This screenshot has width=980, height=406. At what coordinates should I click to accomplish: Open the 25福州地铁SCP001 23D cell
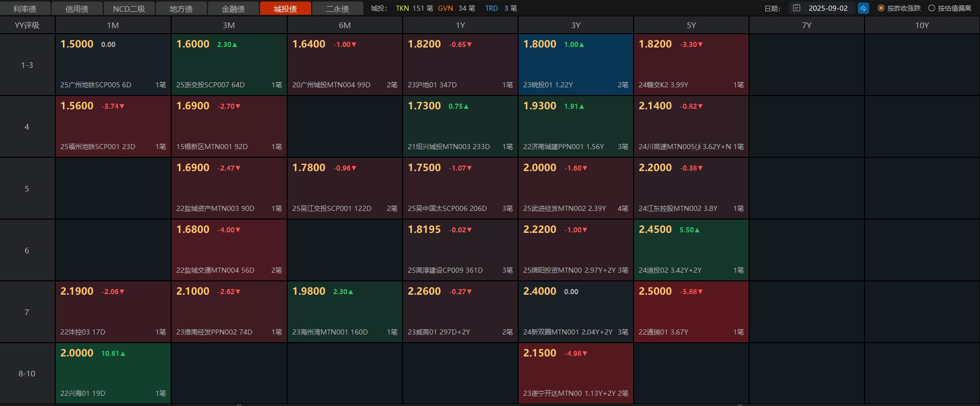tap(113, 127)
